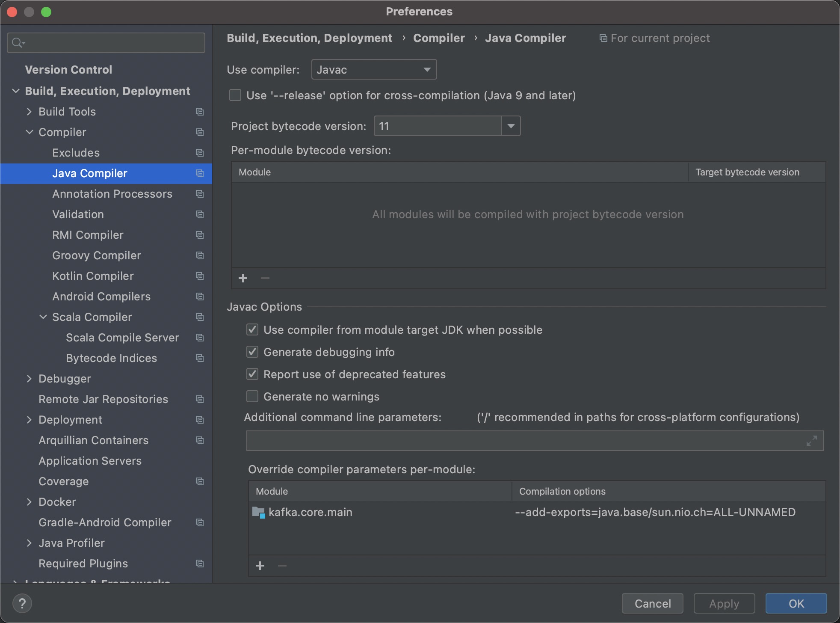Viewport: 840px width, 623px height.
Task: Click the Cancel button
Action: click(652, 603)
